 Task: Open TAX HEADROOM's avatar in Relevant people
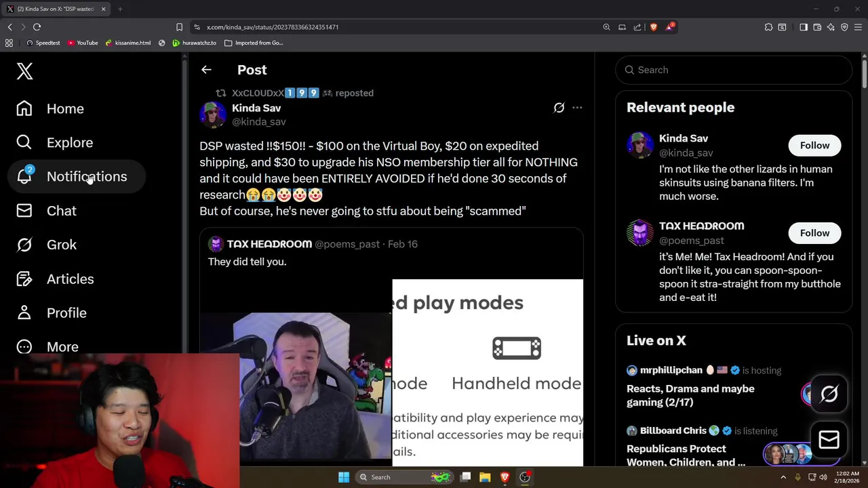pos(640,232)
